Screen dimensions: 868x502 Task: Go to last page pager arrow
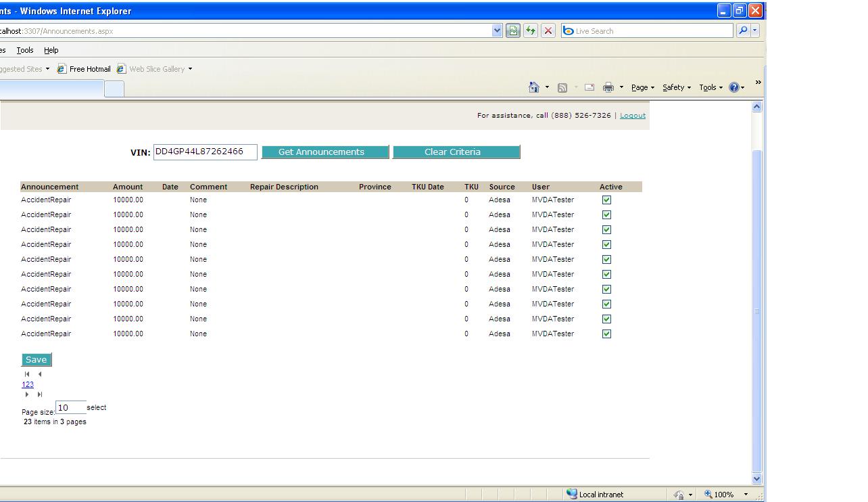pyautogui.click(x=40, y=394)
